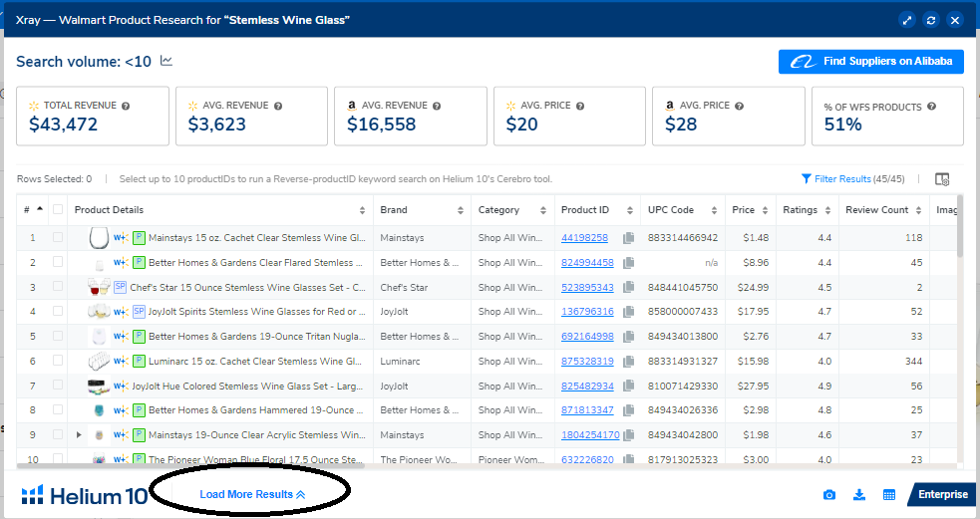Screen dimensions: 980x519
Task: Click help icon next to Total Revenue
Action: click(x=126, y=107)
